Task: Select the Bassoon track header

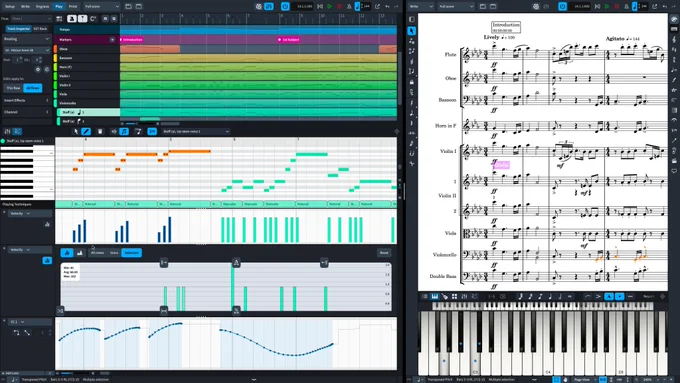Action: 87,58
